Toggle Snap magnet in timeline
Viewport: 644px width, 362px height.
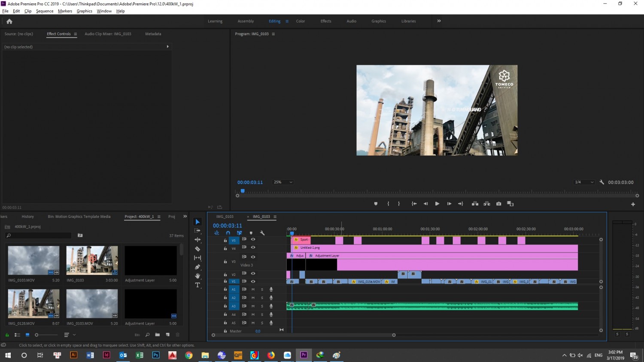228,233
